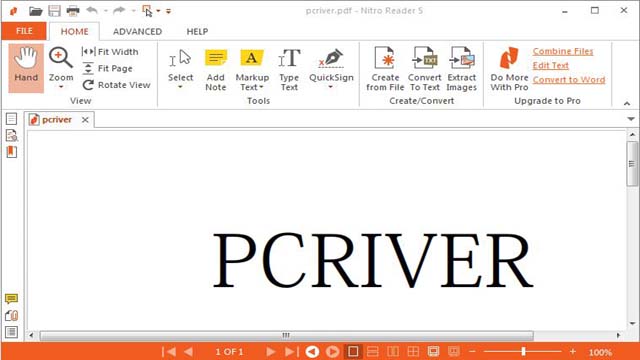Zoom in with the plus button
640x360 pixels.
pos(573,351)
